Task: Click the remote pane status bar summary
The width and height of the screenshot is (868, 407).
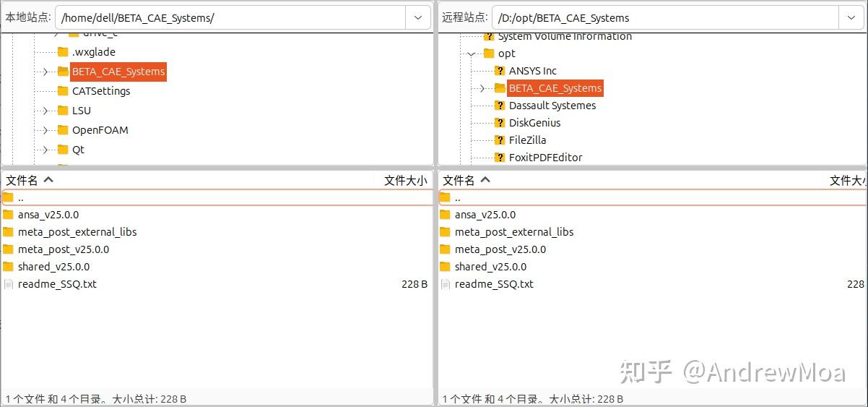Action: coord(533,398)
